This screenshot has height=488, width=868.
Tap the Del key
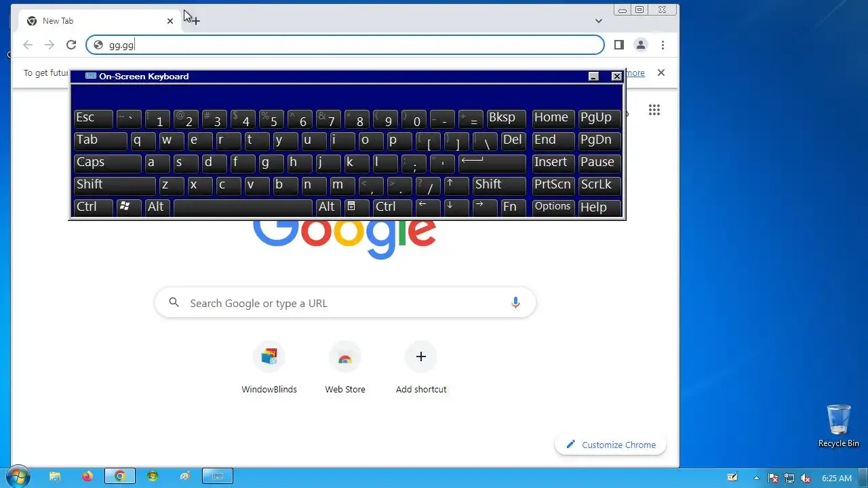coord(513,141)
